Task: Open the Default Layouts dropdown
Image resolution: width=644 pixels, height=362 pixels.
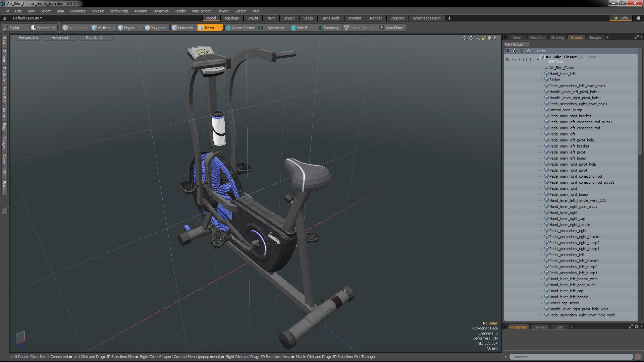Action: click(x=28, y=18)
